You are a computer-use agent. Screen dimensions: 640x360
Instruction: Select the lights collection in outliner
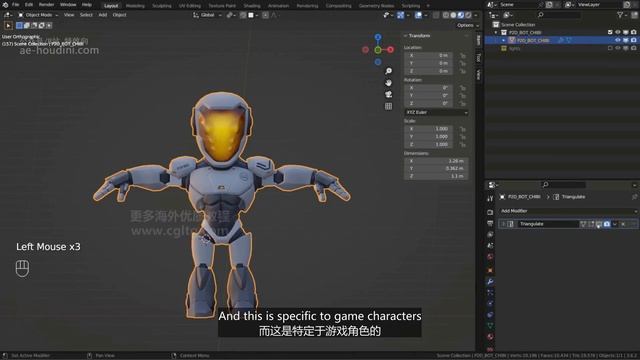pos(514,48)
